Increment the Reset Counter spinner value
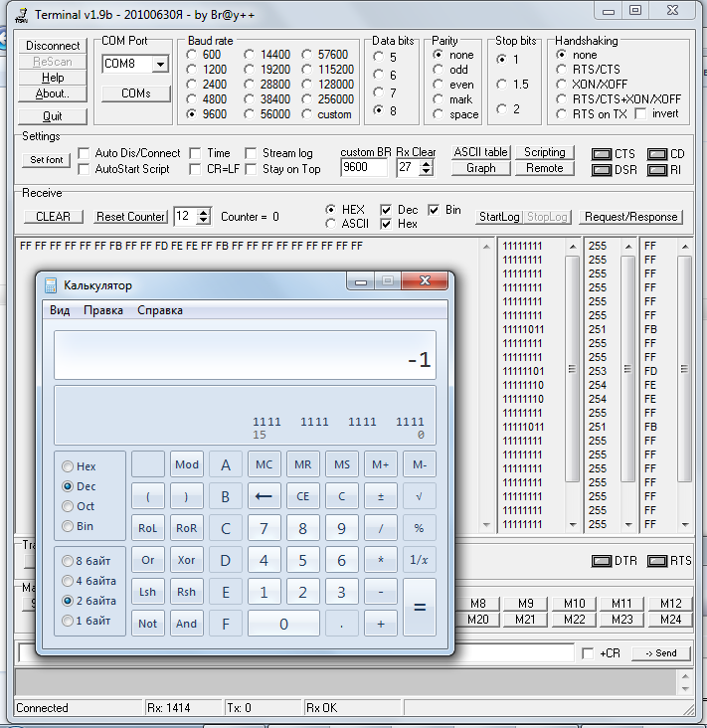707x728 pixels. pos(204,212)
